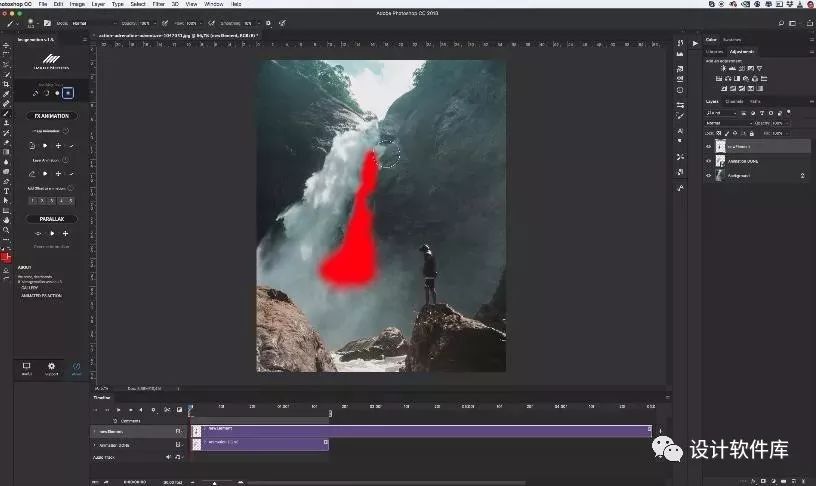Toggle lock transparent pixels
This screenshot has width=816, height=486.
point(719,134)
